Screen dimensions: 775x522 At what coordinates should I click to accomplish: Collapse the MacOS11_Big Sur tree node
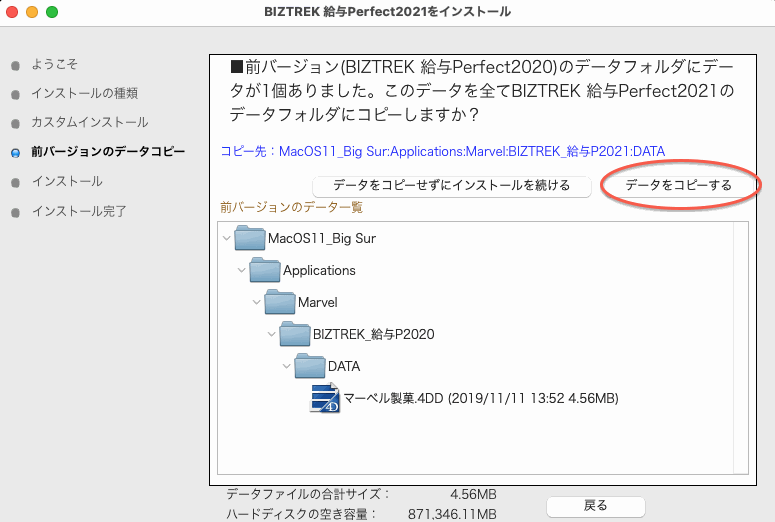click(226, 239)
